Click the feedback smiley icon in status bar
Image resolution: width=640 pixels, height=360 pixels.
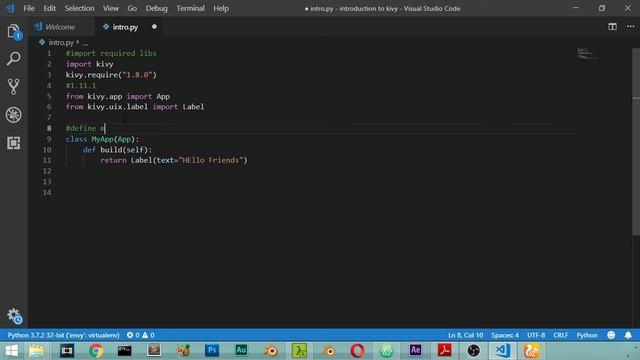coord(611,335)
